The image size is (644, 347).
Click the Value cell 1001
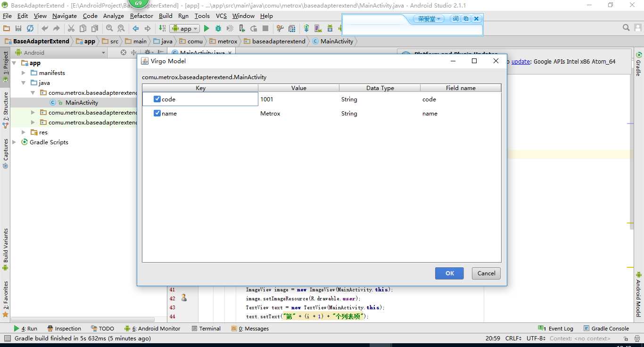(x=298, y=99)
